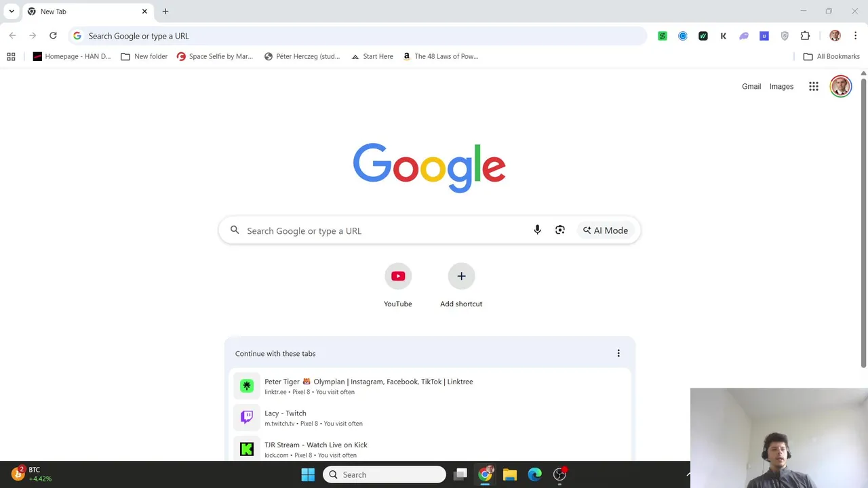Close the New Tab tab

(144, 12)
